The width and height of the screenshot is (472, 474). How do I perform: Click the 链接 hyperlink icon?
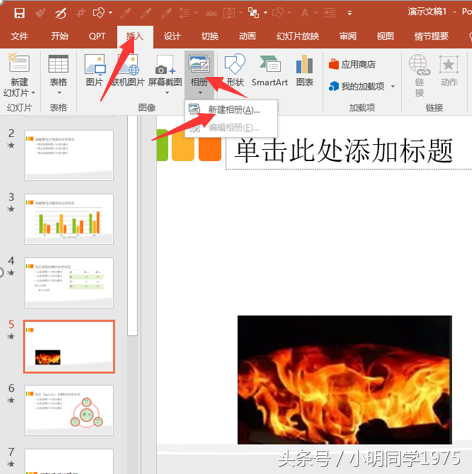tap(419, 64)
